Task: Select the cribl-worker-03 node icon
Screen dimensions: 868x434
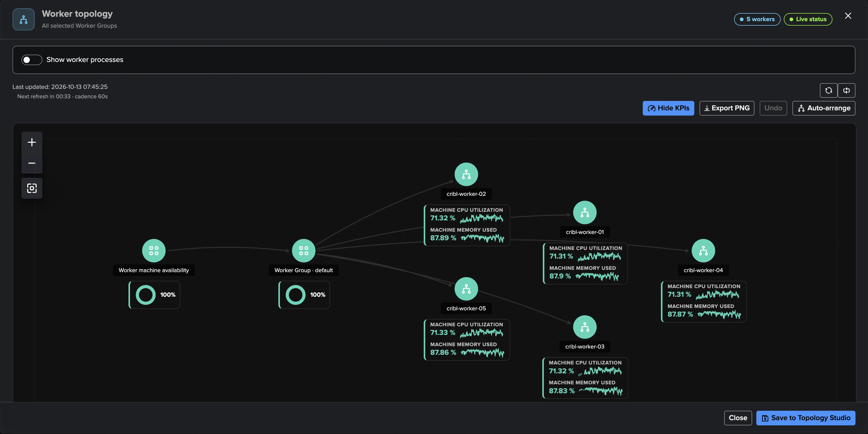Action: coord(585,327)
